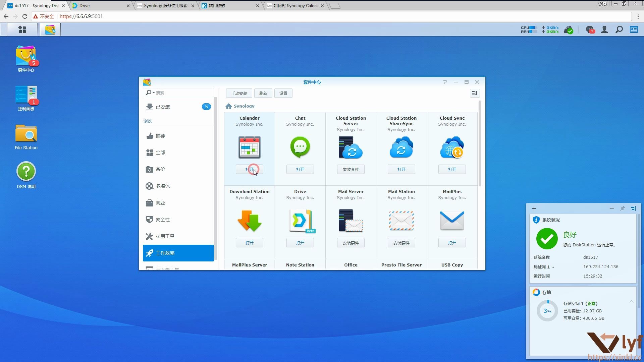Open Cloud Sync via 打开 button
644x362 pixels.
coord(452,170)
